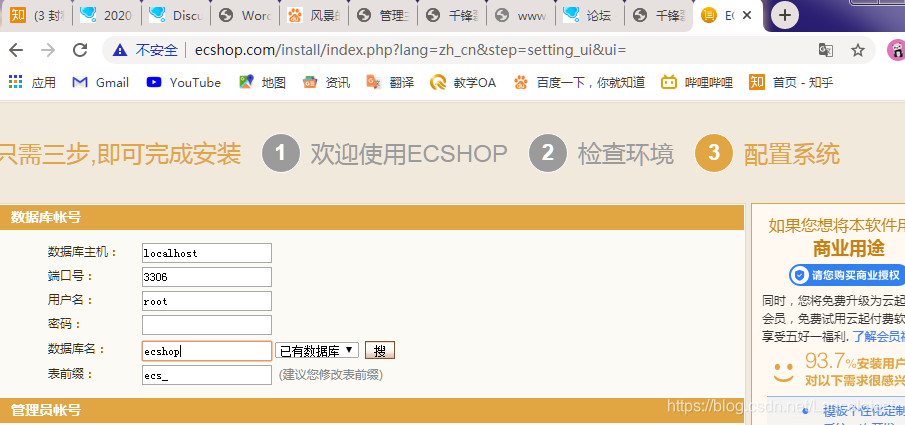Image resolution: width=905 pixels, height=425 pixels.
Task: Click the browser back arrow
Action: click(16, 50)
